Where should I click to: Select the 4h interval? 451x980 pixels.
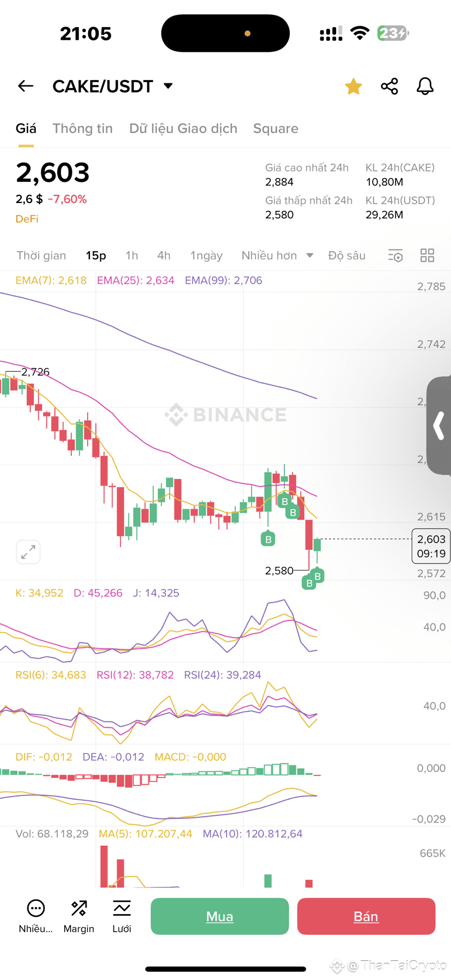[x=164, y=255]
